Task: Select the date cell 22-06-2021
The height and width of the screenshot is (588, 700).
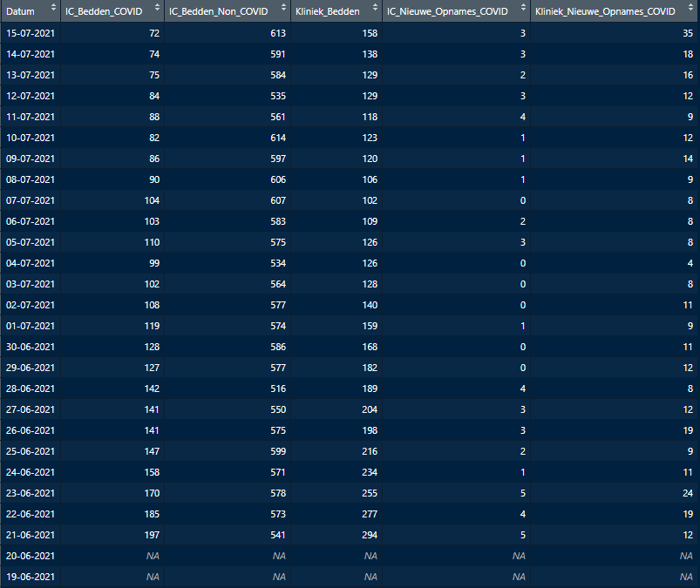Action: [x=31, y=514]
